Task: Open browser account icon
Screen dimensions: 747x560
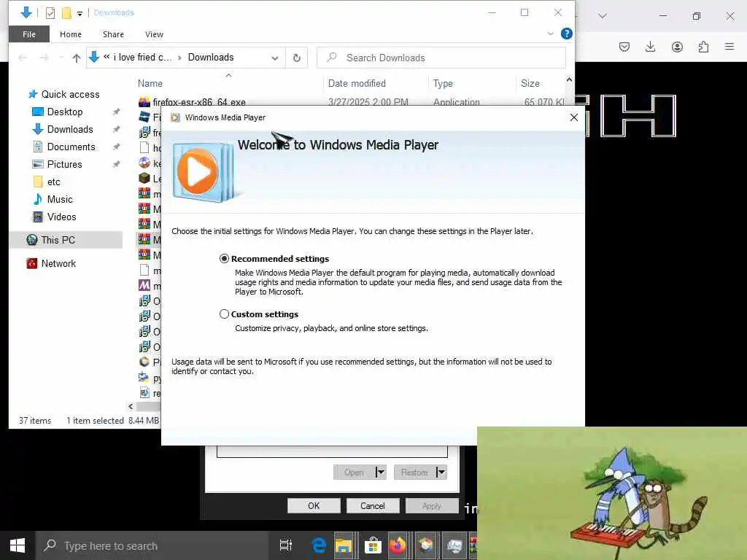Action: pos(677,47)
